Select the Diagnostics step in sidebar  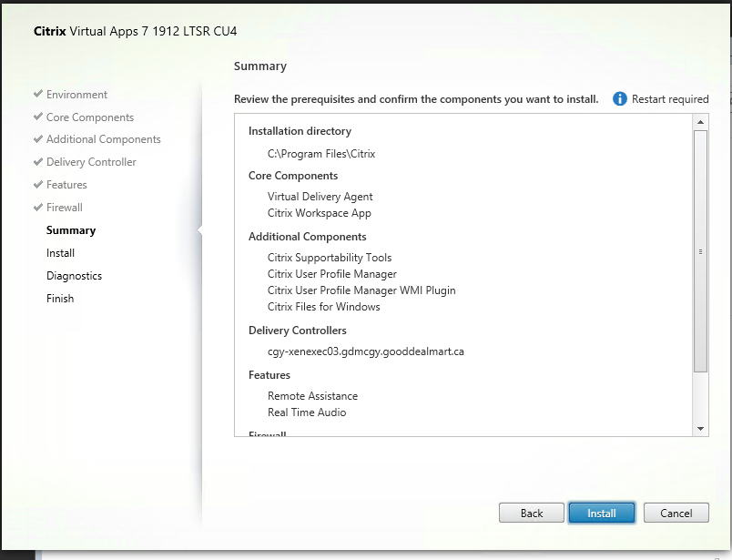pos(75,276)
